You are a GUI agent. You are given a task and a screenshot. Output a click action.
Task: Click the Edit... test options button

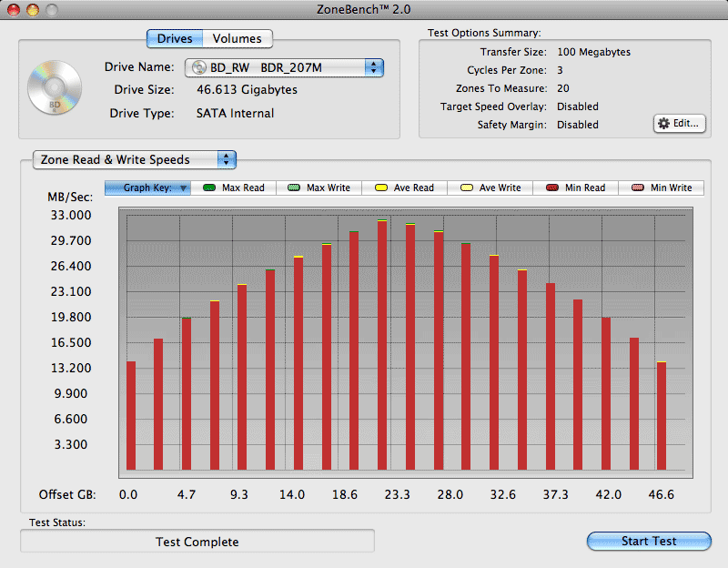click(679, 123)
